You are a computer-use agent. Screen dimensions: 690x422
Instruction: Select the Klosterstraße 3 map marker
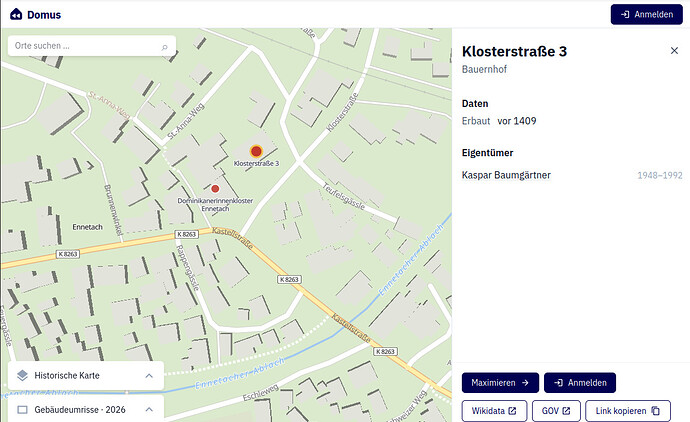(x=256, y=152)
